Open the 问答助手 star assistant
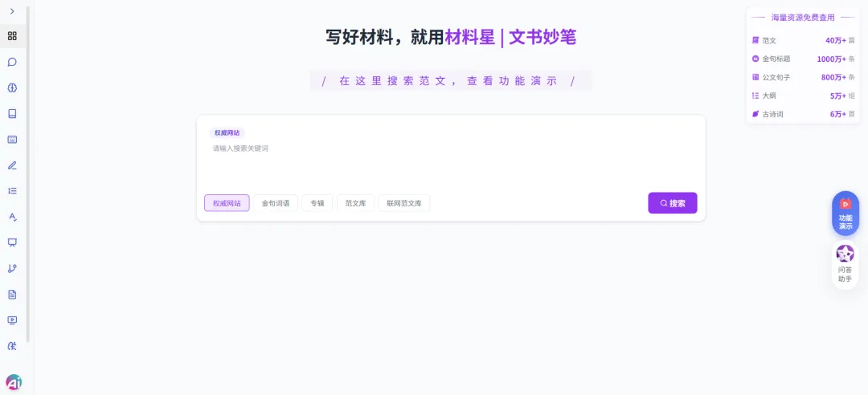 click(845, 265)
